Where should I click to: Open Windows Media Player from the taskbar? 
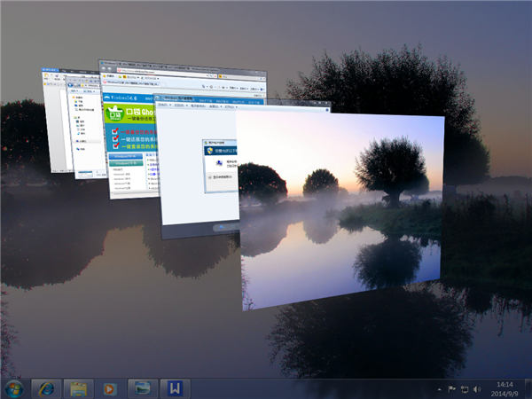point(109,388)
